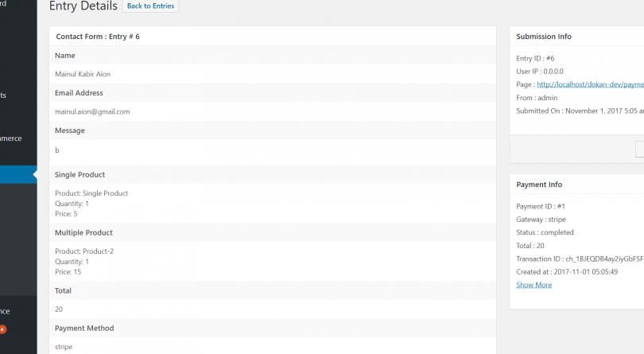Screen dimensions: 644x354
Task: Click the name Mainul Kabir Aion
Action: click(x=83, y=74)
